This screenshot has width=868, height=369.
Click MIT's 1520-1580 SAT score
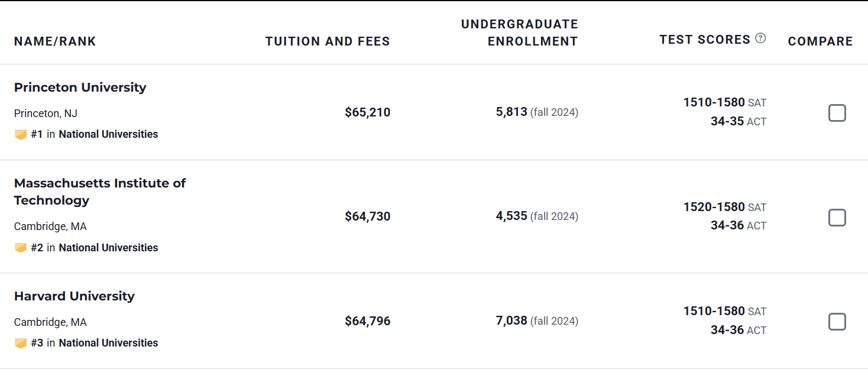click(x=714, y=207)
